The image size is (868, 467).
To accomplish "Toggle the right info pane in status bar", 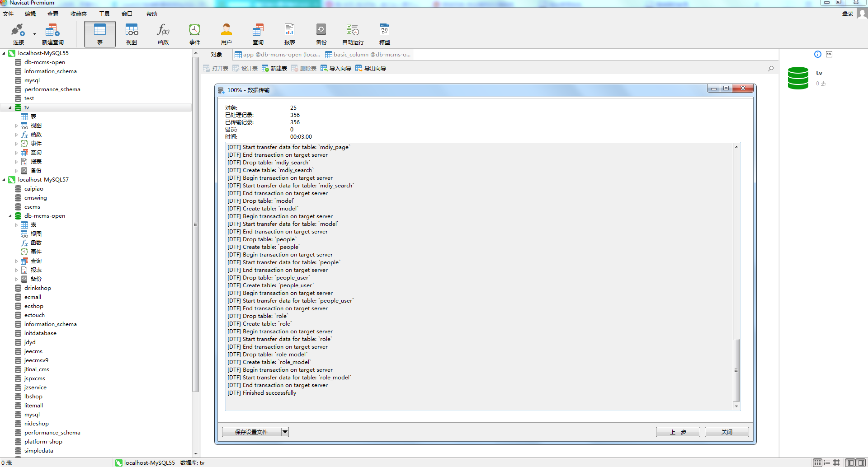I will (861, 462).
